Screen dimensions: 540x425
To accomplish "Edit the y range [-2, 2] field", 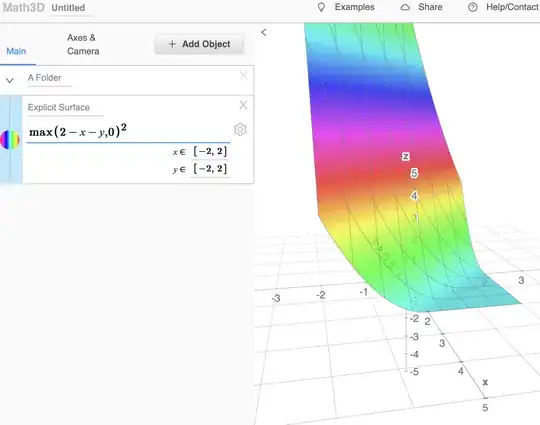I will [x=210, y=169].
